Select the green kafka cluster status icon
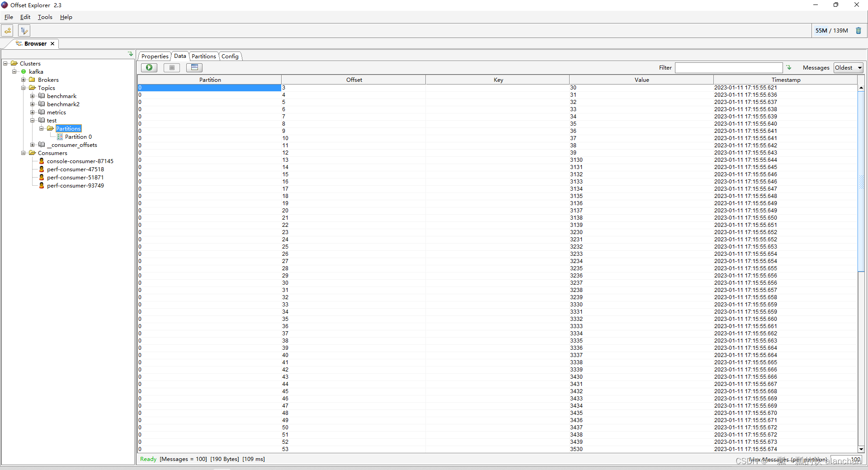Viewport: 868px width, 470px height. point(24,72)
